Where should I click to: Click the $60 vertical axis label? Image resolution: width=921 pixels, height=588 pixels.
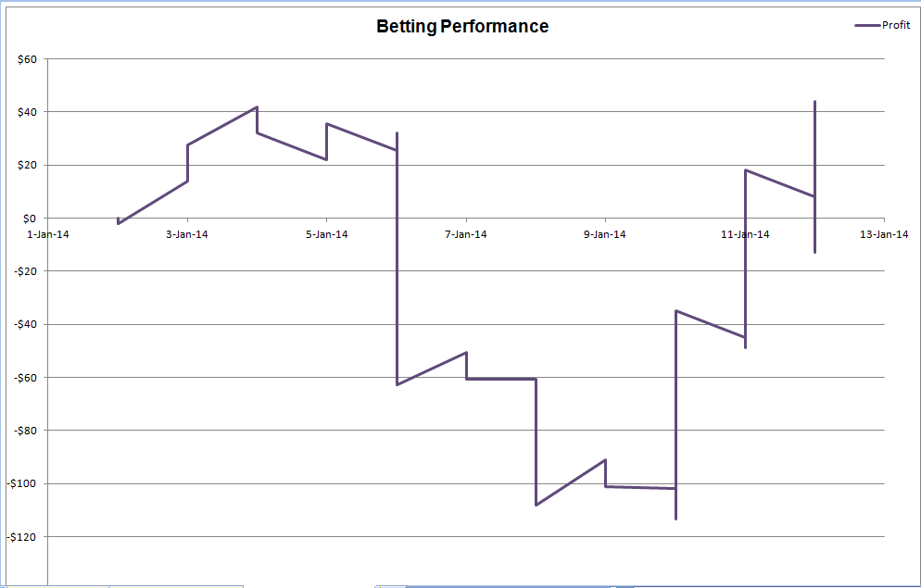point(27,59)
